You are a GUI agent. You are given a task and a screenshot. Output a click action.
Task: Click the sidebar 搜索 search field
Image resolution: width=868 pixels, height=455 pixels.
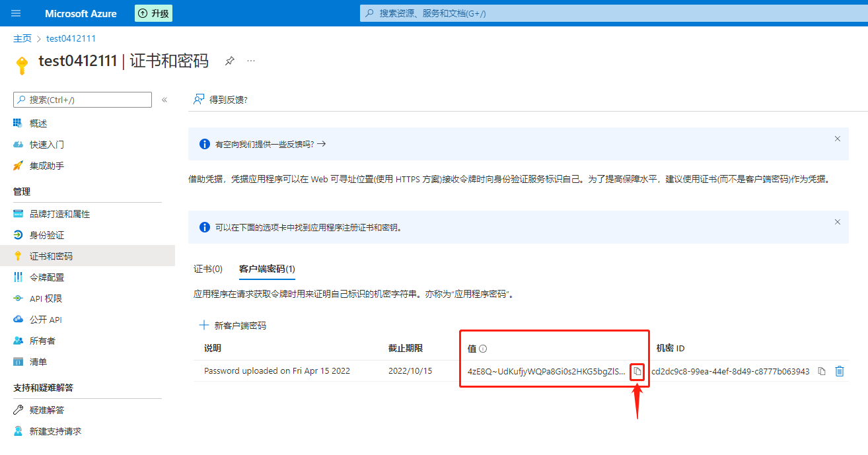click(83, 100)
